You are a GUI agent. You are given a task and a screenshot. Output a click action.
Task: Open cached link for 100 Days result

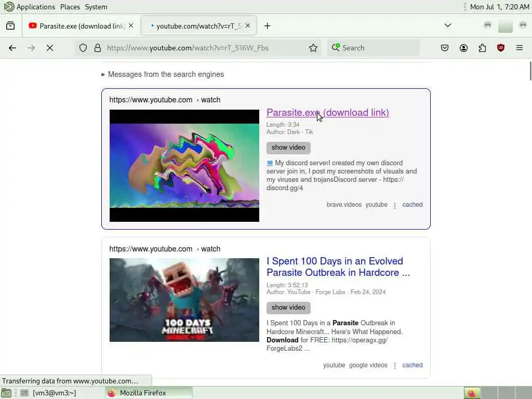(412, 365)
